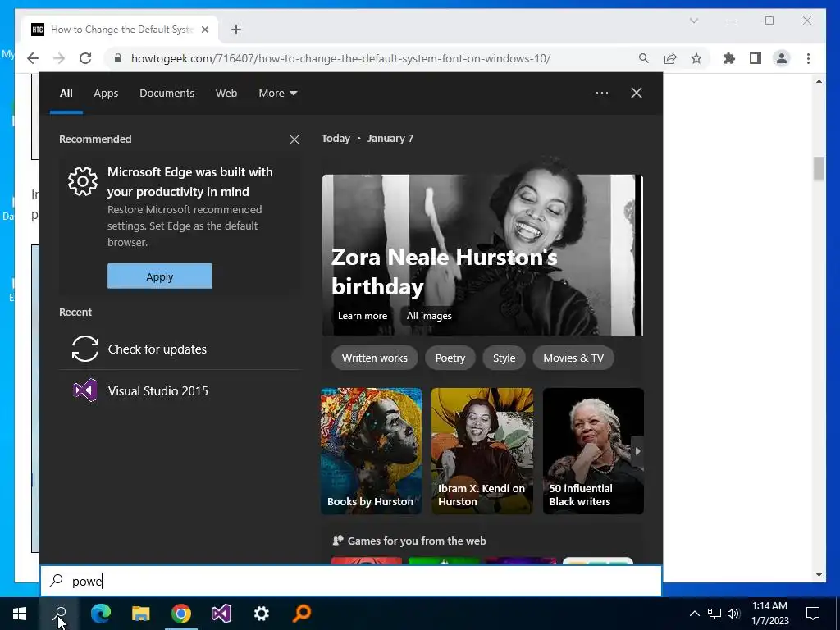This screenshot has width=840, height=630.
Task: Go back in Chrome
Action: (33, 58)
